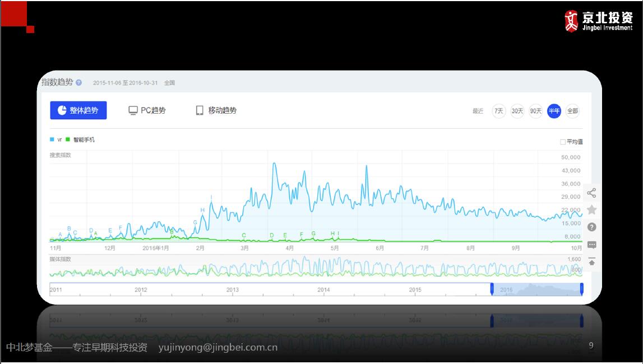The height and width of the screenshot is (364, 643).
Task: Select the 7天 time range option
Action: 498,111
